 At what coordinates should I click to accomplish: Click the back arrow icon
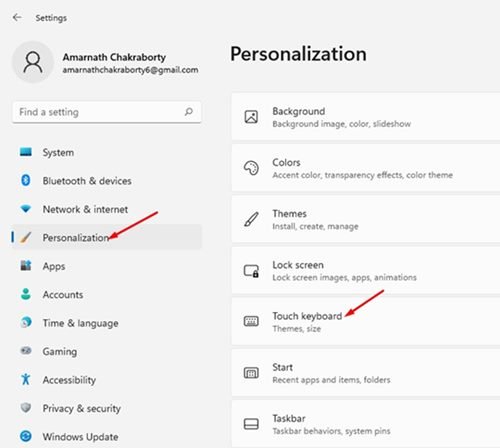point(17,17)
